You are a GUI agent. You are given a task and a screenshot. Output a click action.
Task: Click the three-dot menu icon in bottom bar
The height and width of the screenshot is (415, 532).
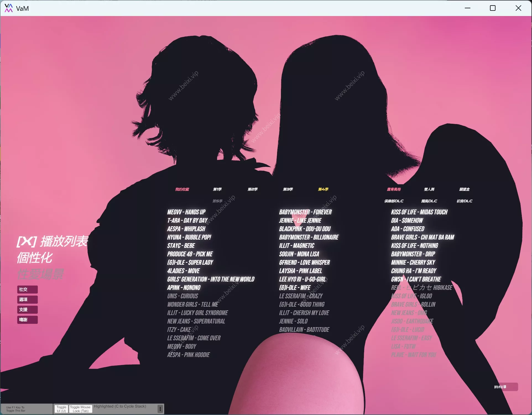click(x=160, y=409)
